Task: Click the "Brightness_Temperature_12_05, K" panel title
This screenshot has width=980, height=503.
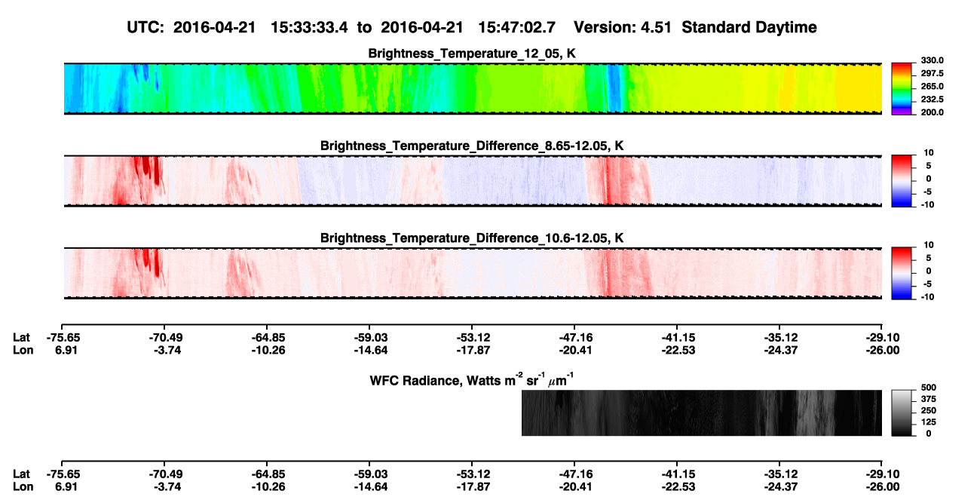Action: pos(473,54)
